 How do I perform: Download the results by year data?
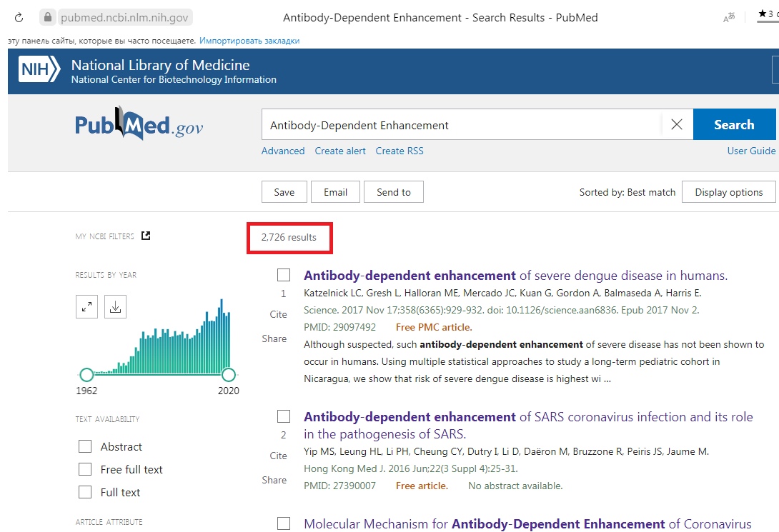click(115, 307)
